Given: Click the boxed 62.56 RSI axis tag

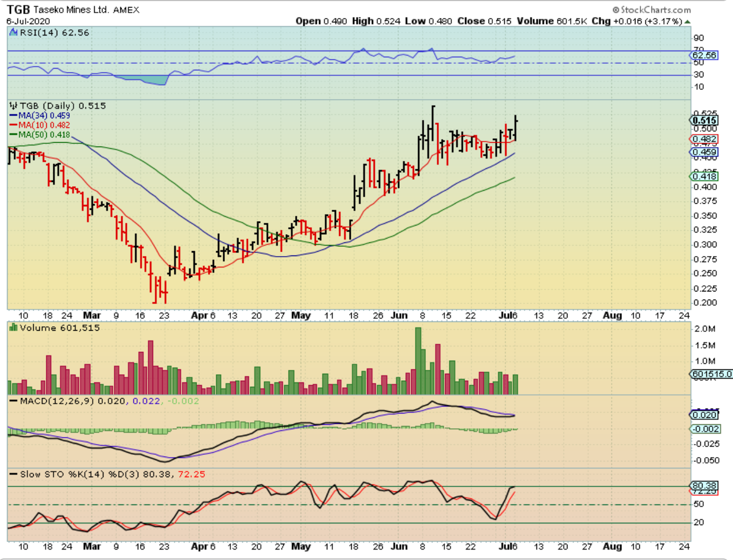Looking at the screenshot, I should [x=704, y=55].
